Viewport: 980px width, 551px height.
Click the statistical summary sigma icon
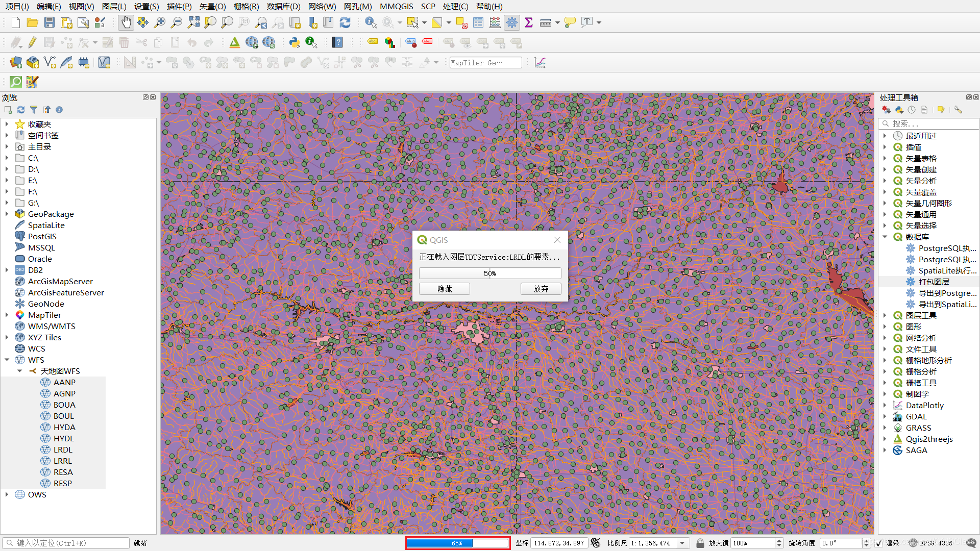point(529,22)
